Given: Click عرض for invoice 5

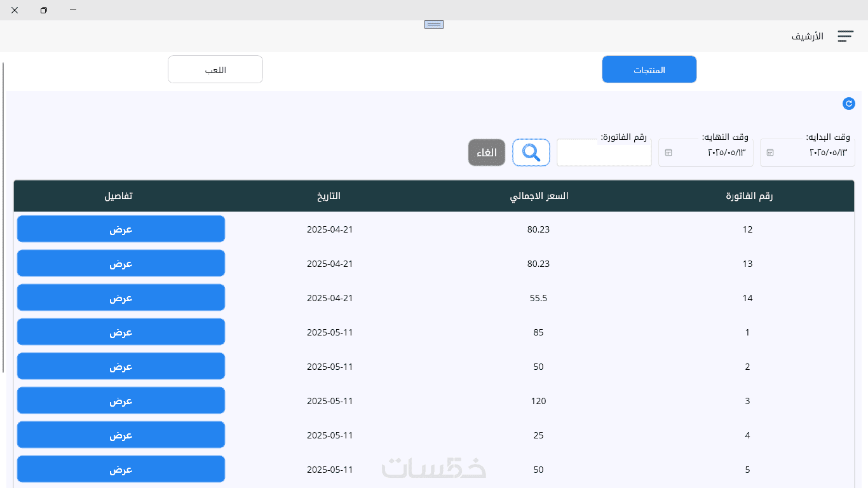Looking at the screenshot, I should [x=121, y=469].
